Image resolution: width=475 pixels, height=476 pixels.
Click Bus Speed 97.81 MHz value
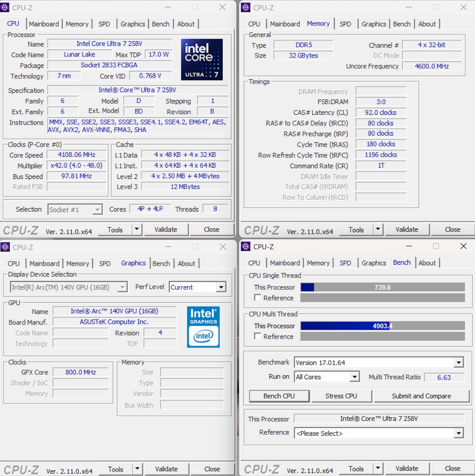[x=77, y=176]
